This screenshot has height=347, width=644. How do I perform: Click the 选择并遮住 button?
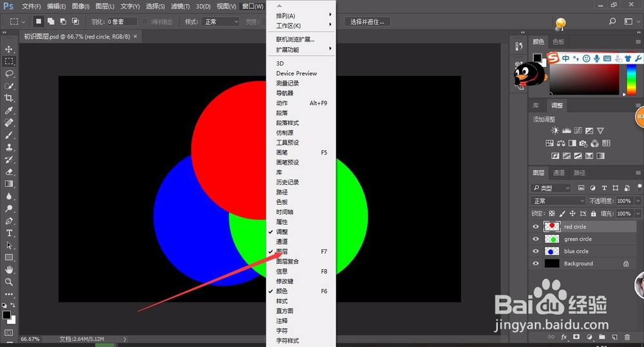(367, 22)
